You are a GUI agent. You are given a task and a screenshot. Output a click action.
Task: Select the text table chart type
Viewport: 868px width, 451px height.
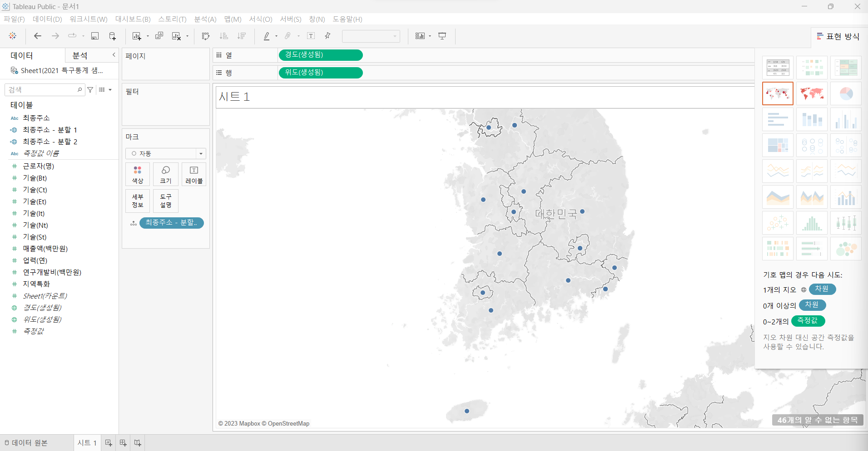(x=778, y=68)
